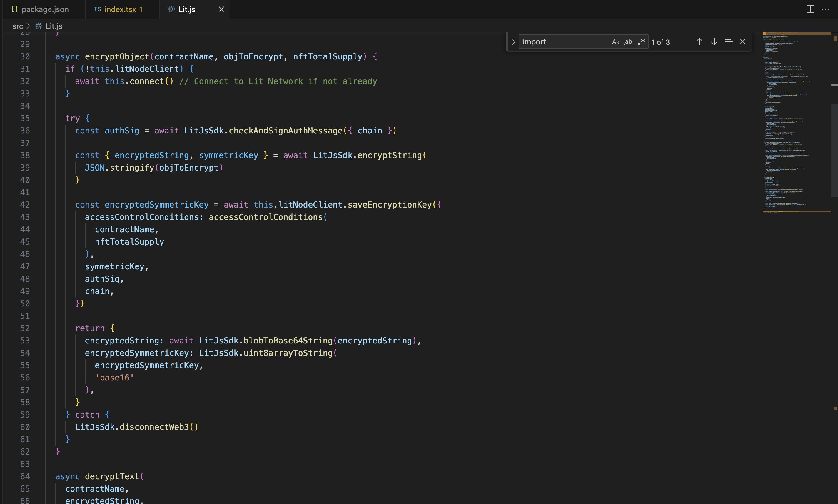
Task: Click 'saveEncryptionKey' on line 42
Action: coord(390,204)
